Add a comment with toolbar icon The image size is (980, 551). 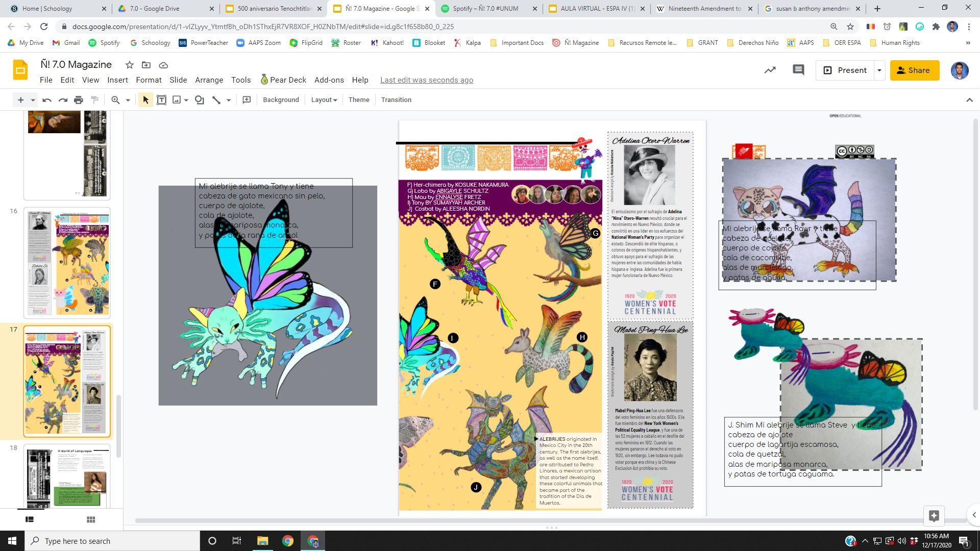click(247, 100)
